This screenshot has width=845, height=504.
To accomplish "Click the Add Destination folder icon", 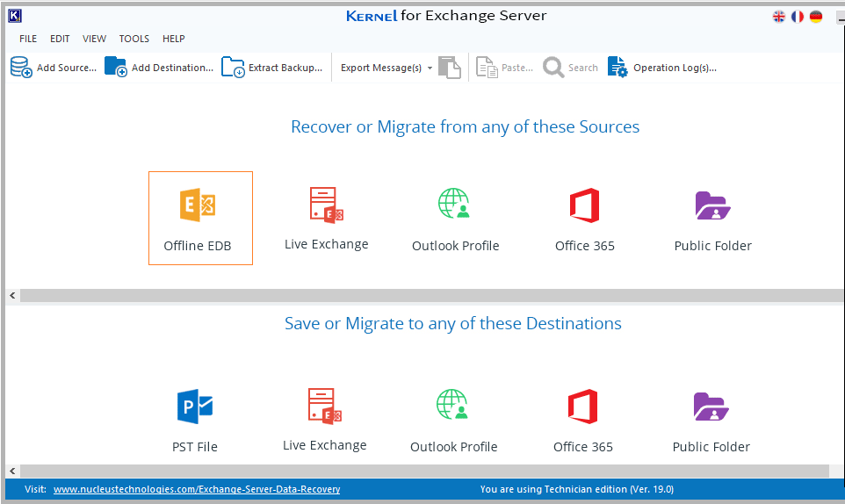I will click(x=116, y=68).
